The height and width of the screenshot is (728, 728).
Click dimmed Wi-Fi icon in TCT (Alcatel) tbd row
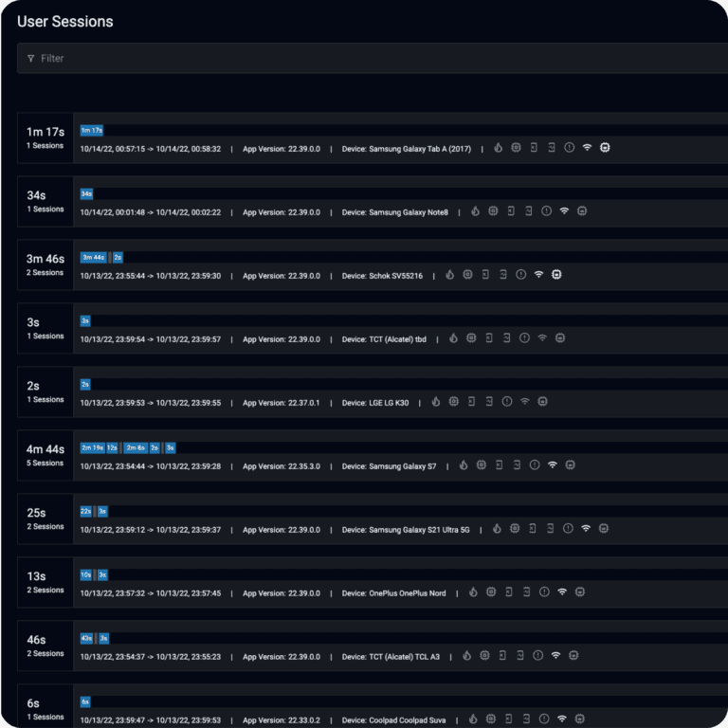(542, 338)
